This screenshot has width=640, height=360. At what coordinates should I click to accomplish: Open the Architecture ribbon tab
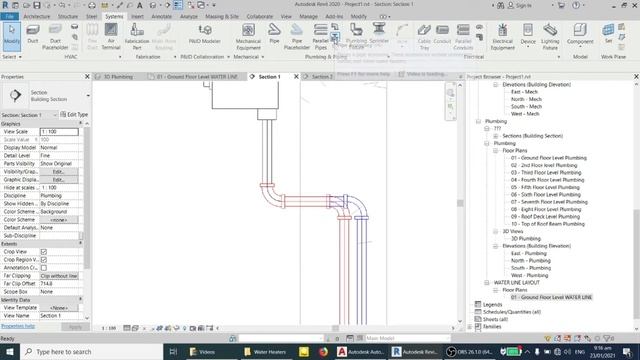(x=37, y=16)
